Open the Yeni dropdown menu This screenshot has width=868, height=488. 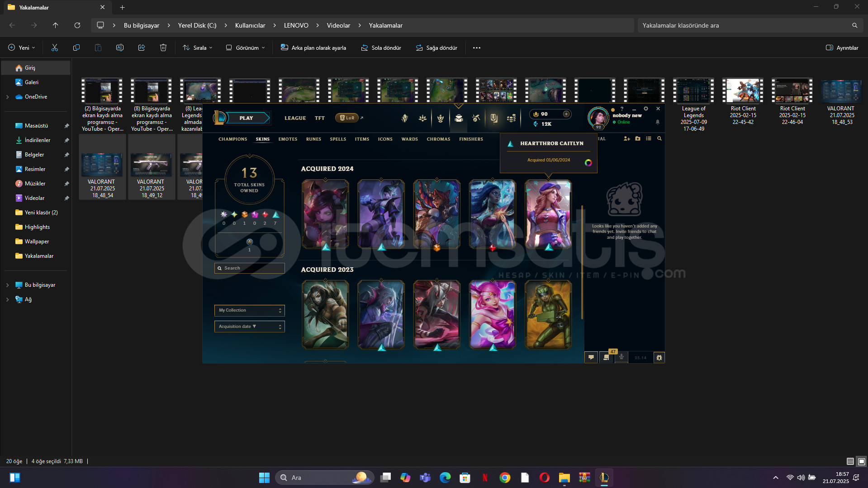pyautogui.click(x=21, y=47)
